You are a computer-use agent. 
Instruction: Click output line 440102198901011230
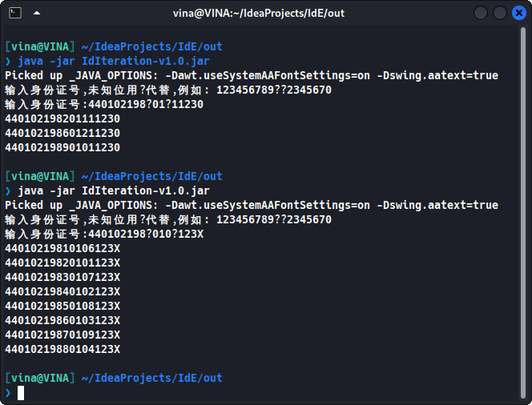[62, 147]
